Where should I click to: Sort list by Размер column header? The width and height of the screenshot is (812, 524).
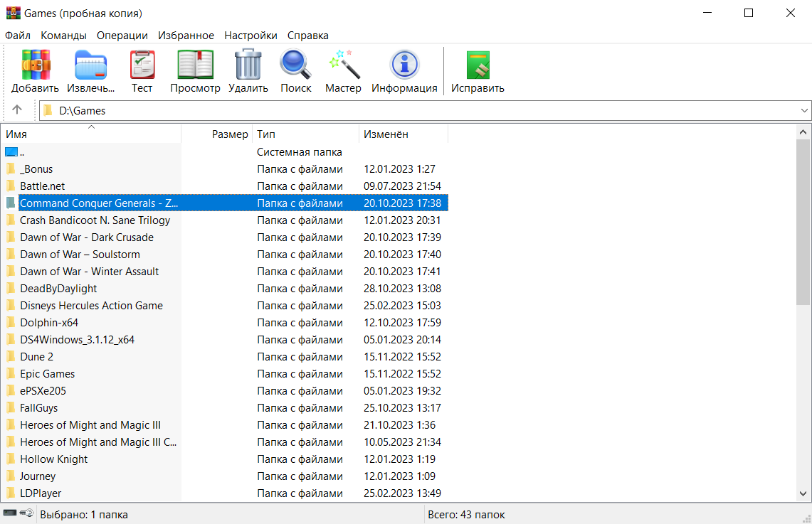pos(216,134)
